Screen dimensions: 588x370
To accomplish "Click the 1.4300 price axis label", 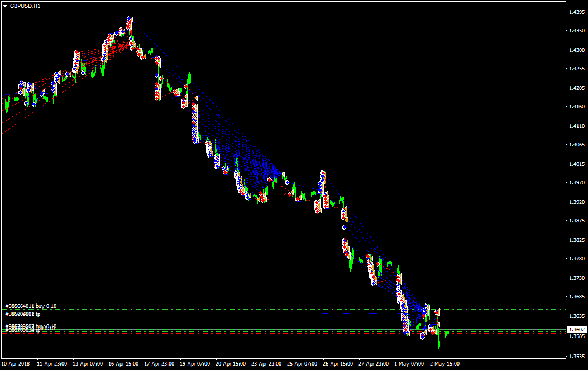I will pyautogui.click(x=576, y=50).
